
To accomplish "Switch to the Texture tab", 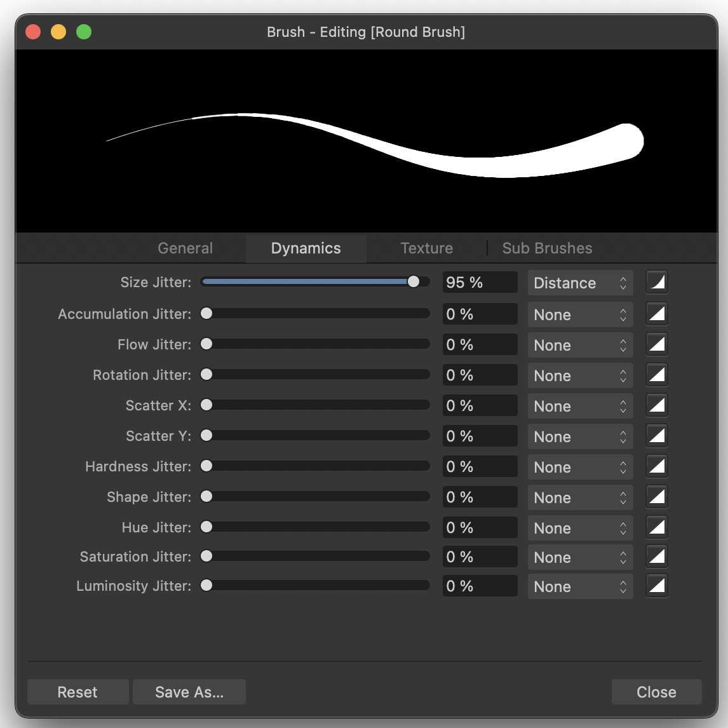I will (427, 248).
